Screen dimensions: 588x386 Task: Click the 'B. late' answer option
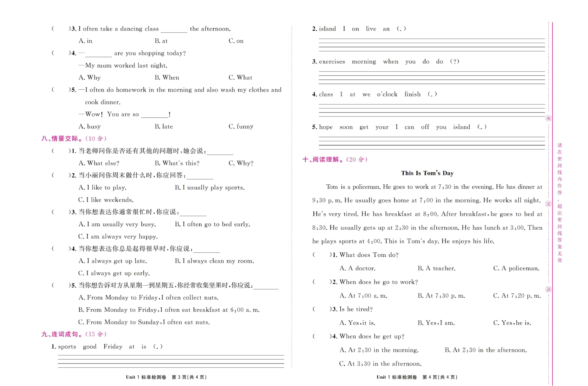pos(164,127)
